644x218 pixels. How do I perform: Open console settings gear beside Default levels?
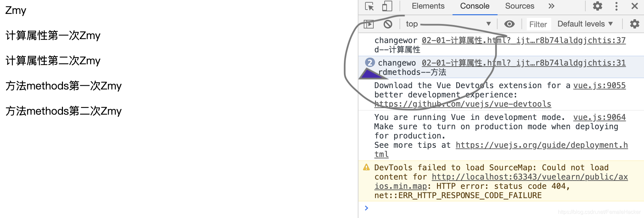634,24
